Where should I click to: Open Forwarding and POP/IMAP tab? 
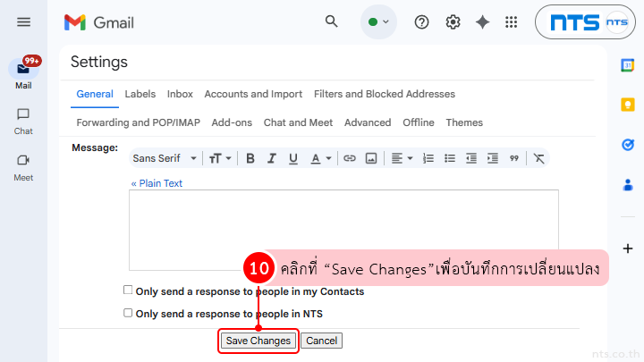[x=138, y=122]
